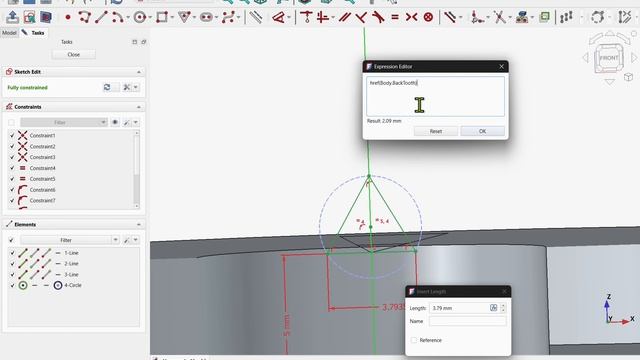Collapse the Constraints section
This screenshot has width=640, height=360.
pyautogui.click(x=139, y=107)
